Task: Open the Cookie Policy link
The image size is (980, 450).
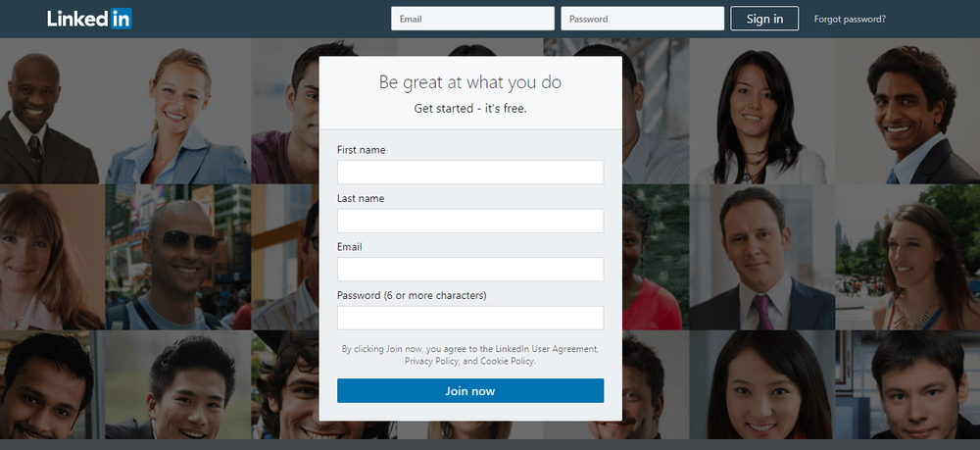Action: click(507, 361)
